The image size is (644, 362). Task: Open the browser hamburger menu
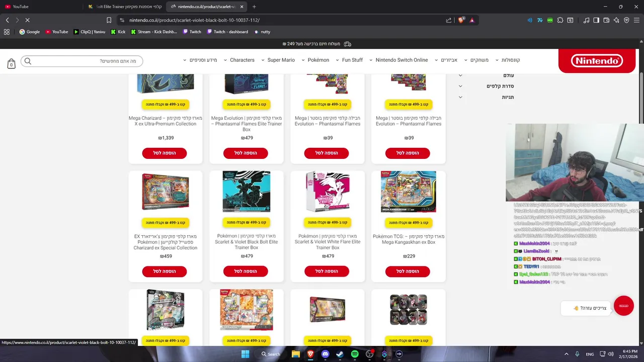[636, 20]
